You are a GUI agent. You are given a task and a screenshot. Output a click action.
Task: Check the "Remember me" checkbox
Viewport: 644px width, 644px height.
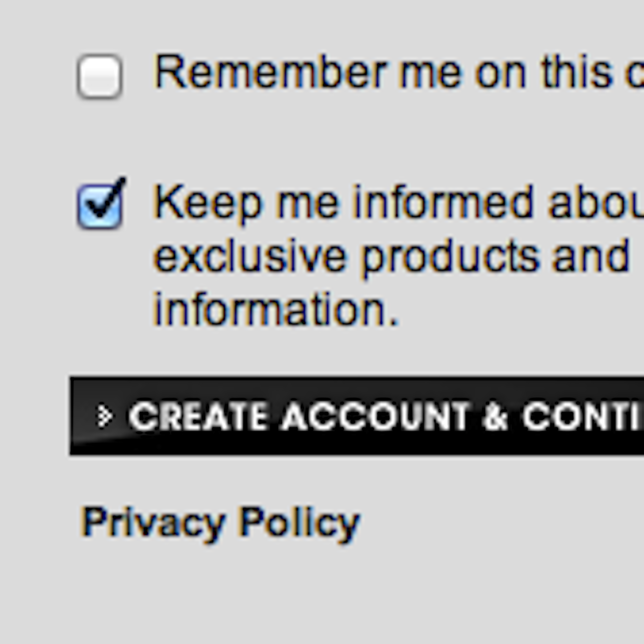pos(100,76)
